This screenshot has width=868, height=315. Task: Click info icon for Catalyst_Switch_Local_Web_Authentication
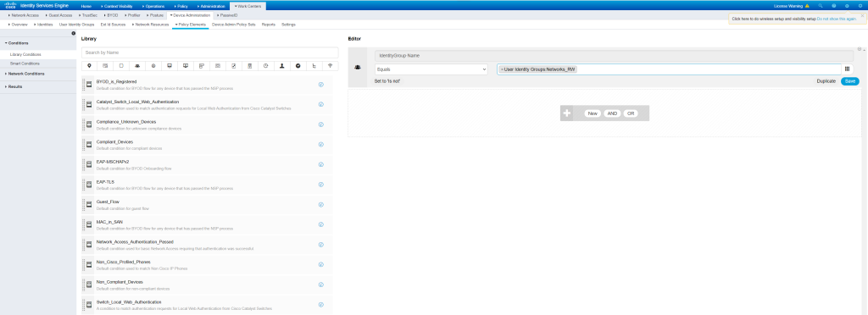click(x=321, y=104)
